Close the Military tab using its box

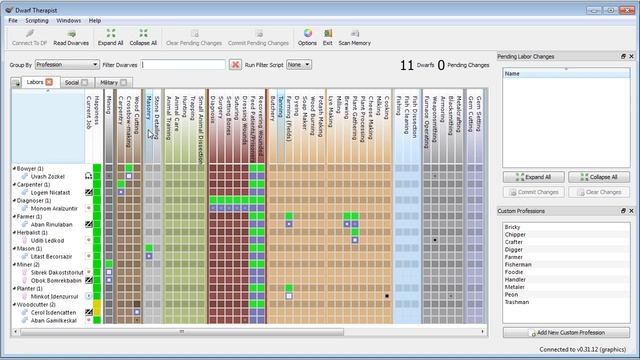pyautogui.click(x=123, y=82)
